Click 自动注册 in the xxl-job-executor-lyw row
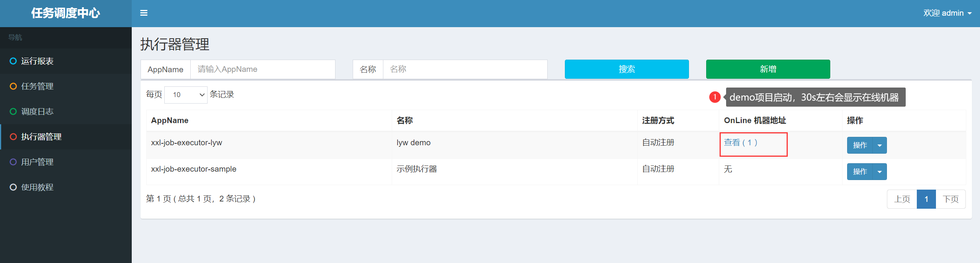980x263 pixels. pos(658,143)
